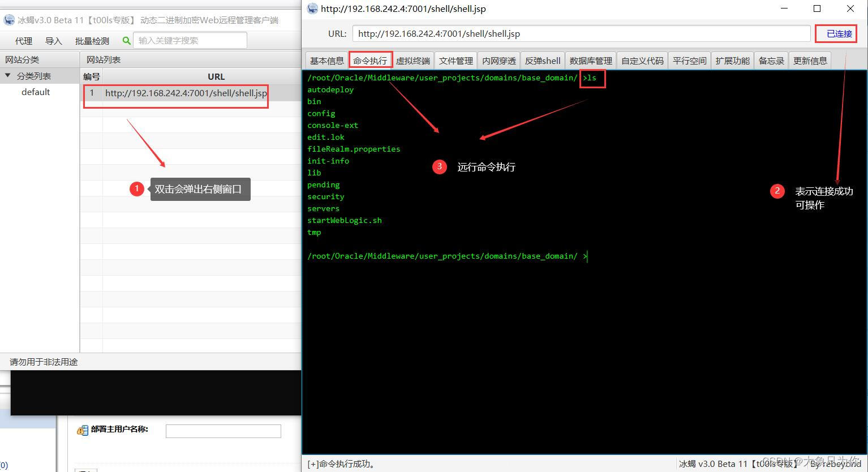The image size is (868, 472).
Task: Click 'lib' in terminal output
Action: (x=314, y=173)
